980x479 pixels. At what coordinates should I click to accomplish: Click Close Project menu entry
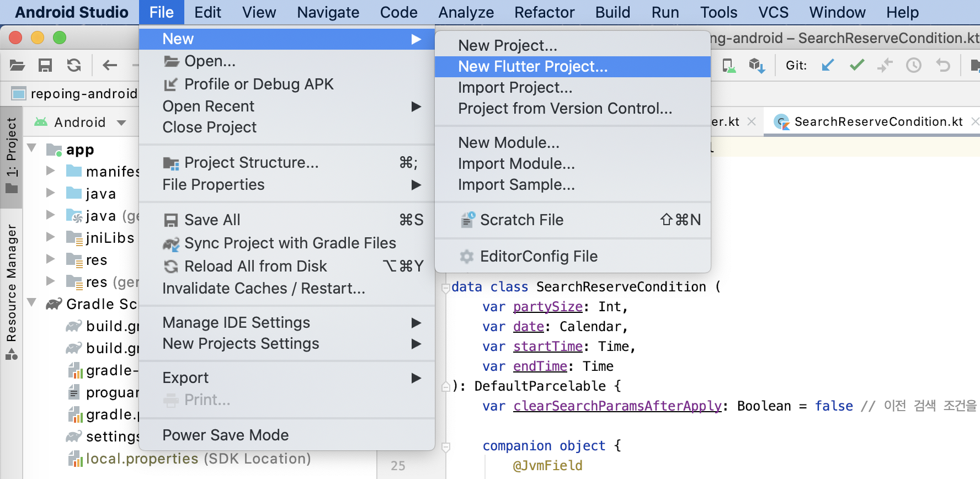pyautogui.click(x=287, y=127)
